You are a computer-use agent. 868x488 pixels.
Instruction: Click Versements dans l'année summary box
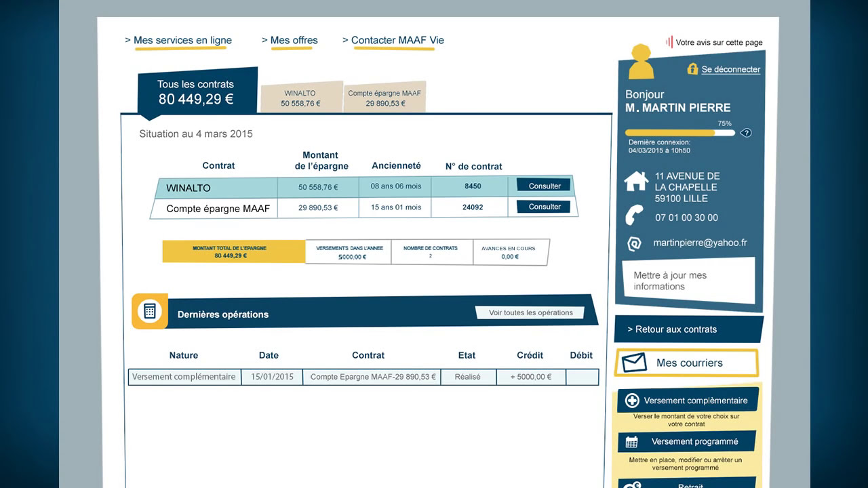pos(349,252)
